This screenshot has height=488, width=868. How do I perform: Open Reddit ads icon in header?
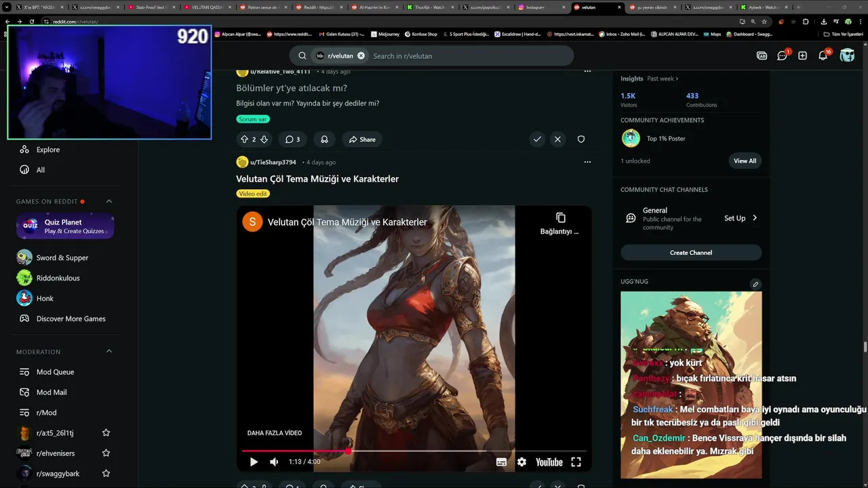point(762,56)
